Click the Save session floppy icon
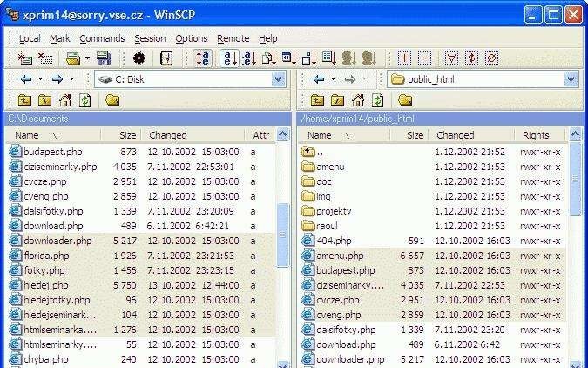Image resolution: width=588 pixels, height=368 pixels. coord(104,58)
